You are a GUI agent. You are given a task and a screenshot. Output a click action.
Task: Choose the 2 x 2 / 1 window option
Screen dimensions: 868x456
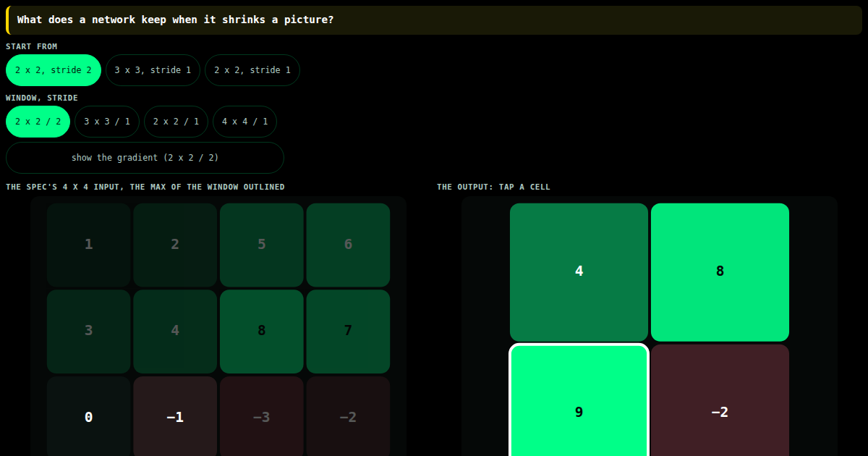[176, 122]
